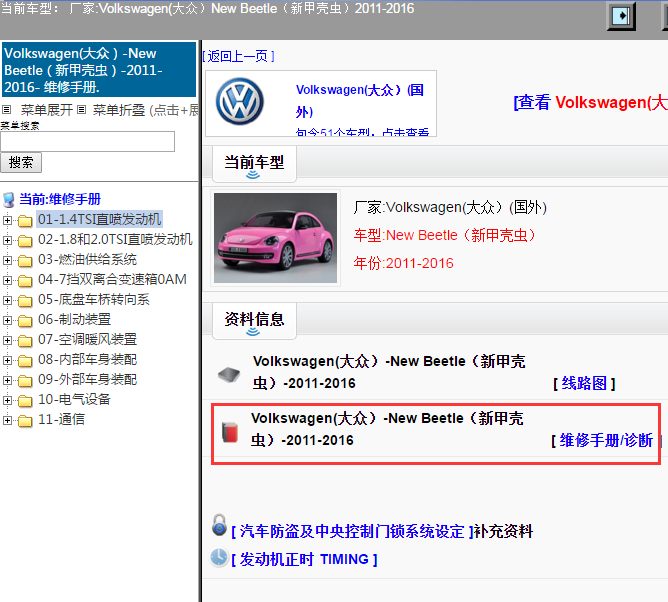Click the 年份:2011-2016 text

pyautogui.click(x=403, y=263)
